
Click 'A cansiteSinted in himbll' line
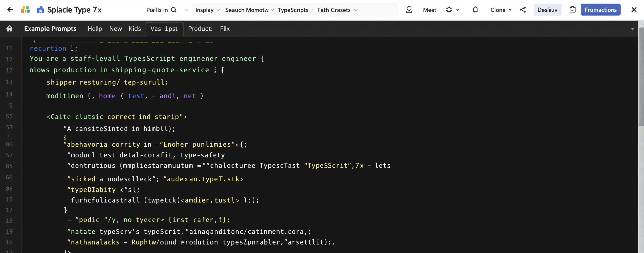point(119,128)
